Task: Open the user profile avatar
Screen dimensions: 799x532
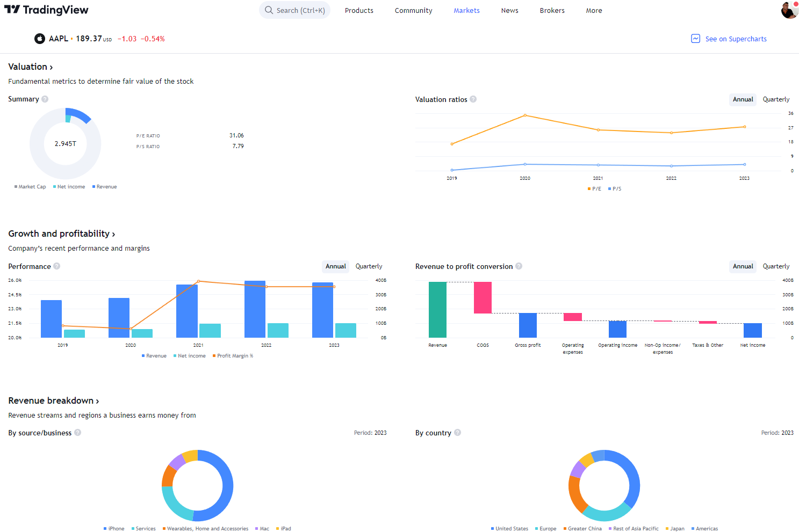Action: pos(789,10)
